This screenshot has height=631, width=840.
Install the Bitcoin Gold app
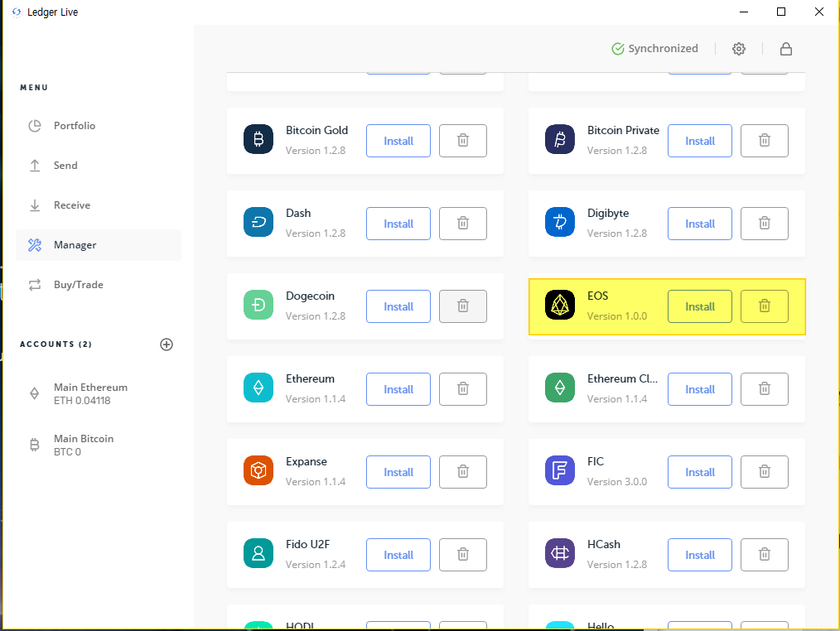[398, 141]
